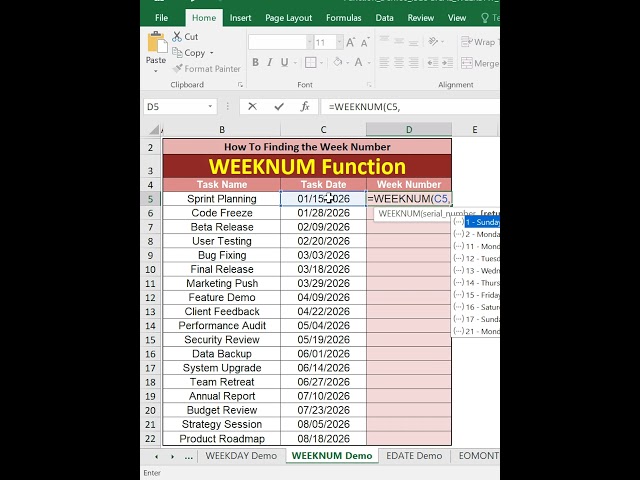Select column D header
Image resolution: width=640 pixels, height=480 pixels.
(409, 129)
